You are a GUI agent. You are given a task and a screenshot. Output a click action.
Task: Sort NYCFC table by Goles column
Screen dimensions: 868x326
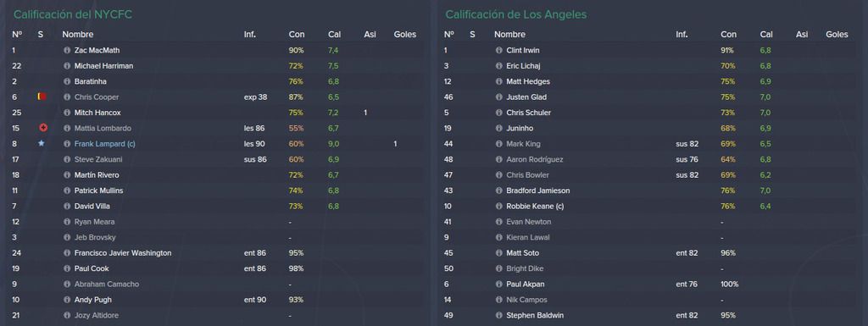(404, 34)
